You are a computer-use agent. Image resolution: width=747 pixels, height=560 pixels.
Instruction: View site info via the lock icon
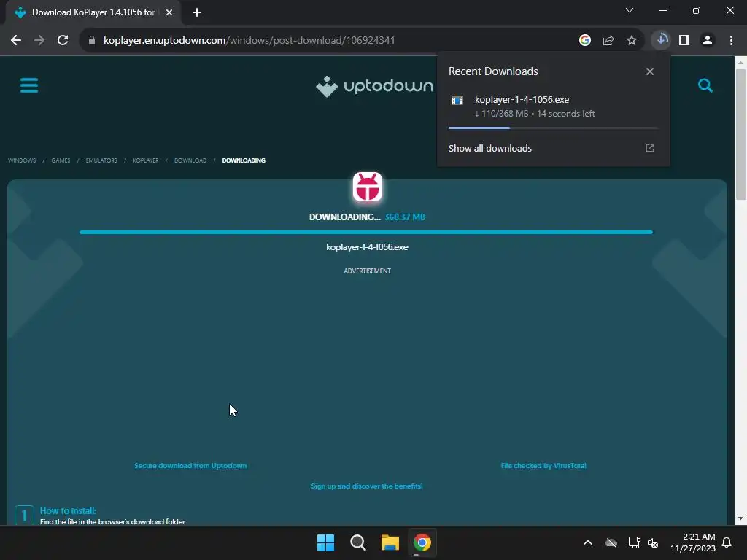[92, 41]
